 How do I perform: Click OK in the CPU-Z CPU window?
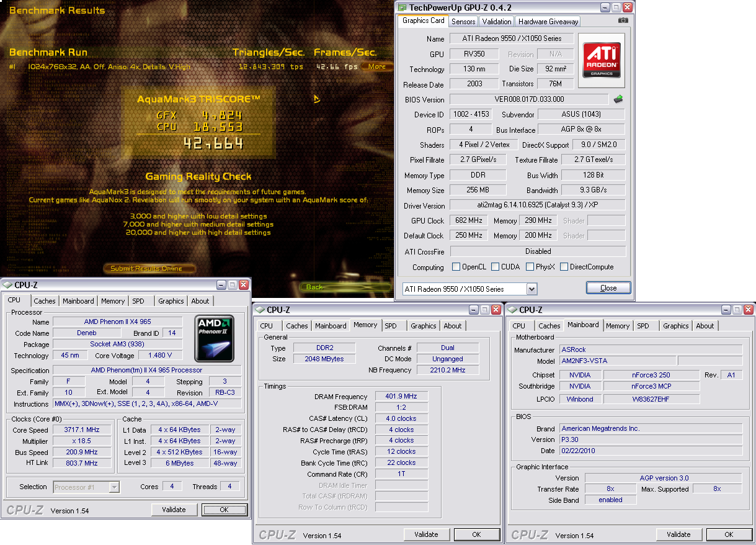[225, 510]
